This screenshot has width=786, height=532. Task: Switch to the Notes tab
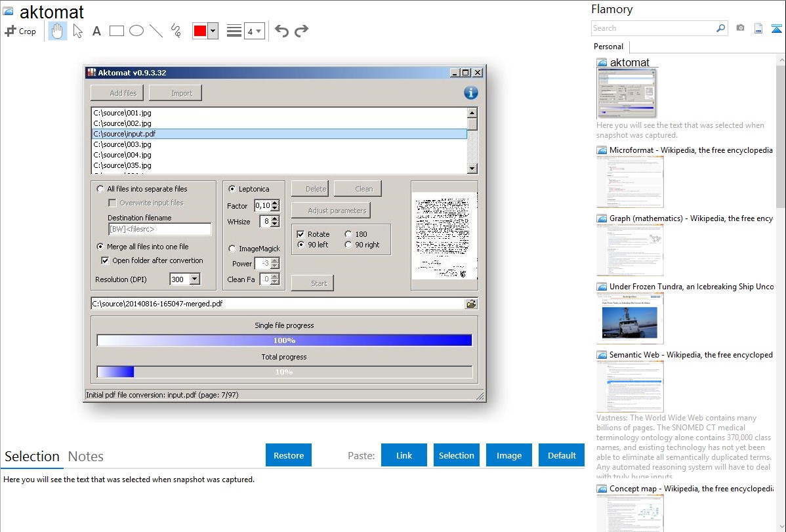(x=86, y=457)
